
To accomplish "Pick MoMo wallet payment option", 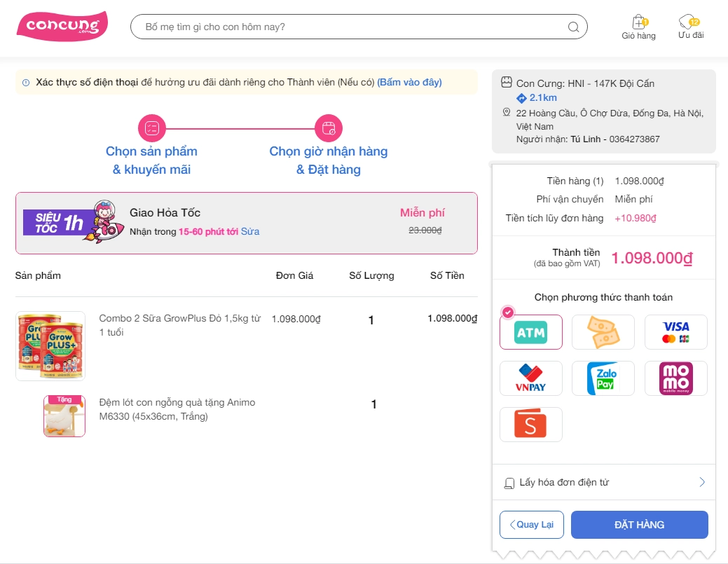I will point(675,378).
